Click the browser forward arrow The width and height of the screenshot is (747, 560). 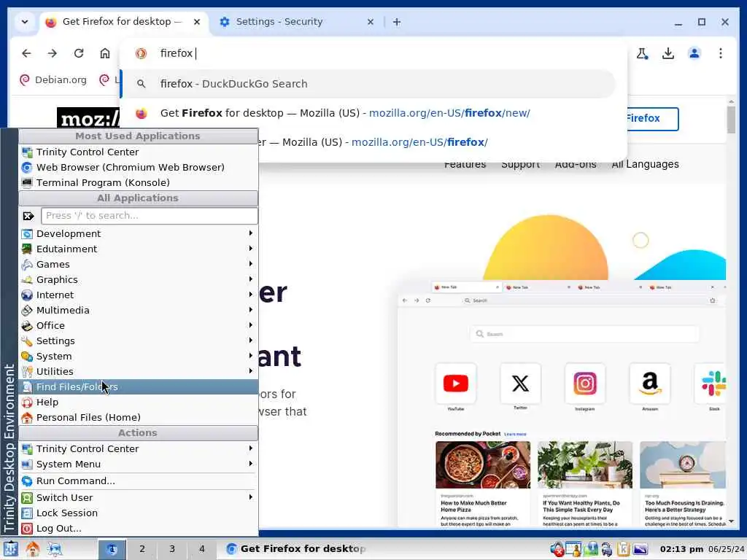tap(53, 53)
